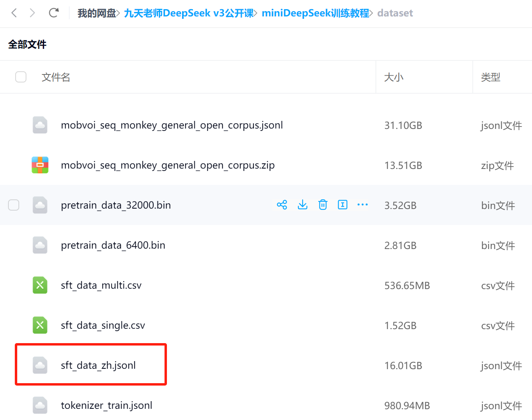The width and height of the screenshot is (532, 420).
Task: Click the pretrain_data_6400.bin file icon
Action: [40, 245]
